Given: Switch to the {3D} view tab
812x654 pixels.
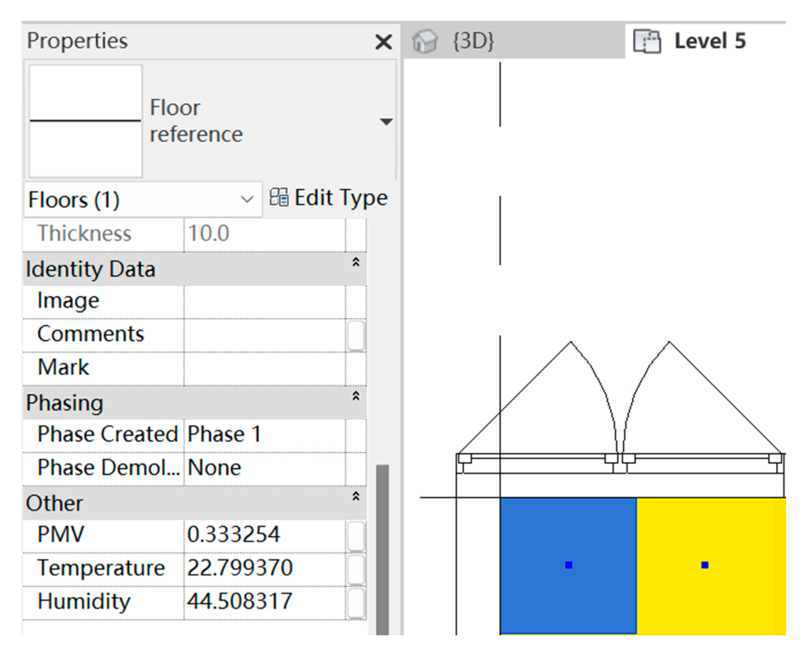Looking at the screenshot, I should pyautogui.click(x=473, y=42).
